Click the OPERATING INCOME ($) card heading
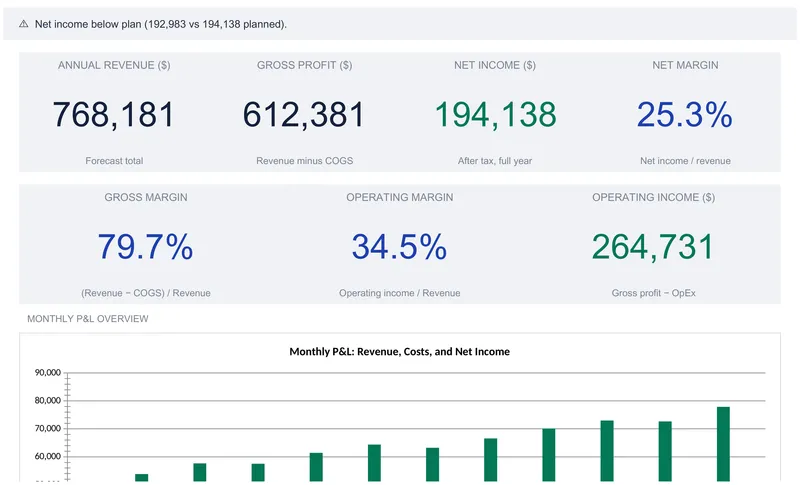 [x=654, y=197]
